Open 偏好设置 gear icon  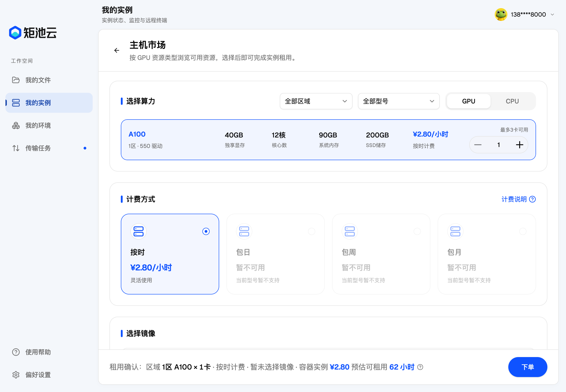(x=16, y=375)
